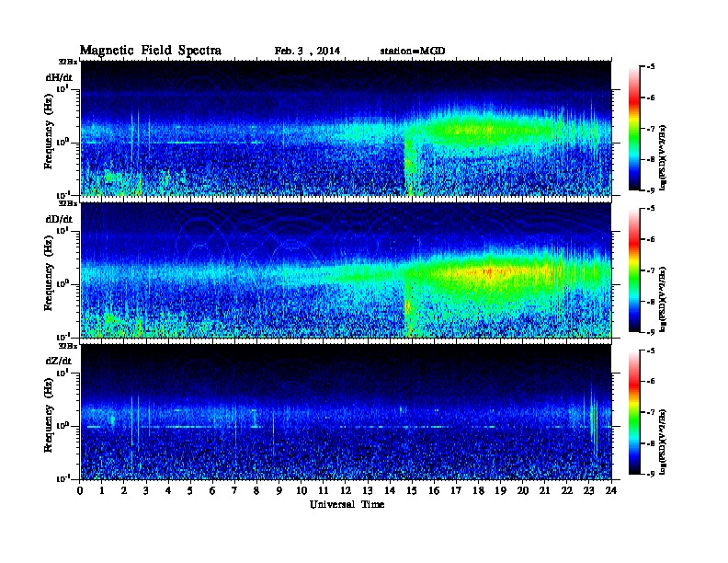The image size is (728, 563).
Task: Click the "dZ/dt" panel label
Action: coord(59,361)
